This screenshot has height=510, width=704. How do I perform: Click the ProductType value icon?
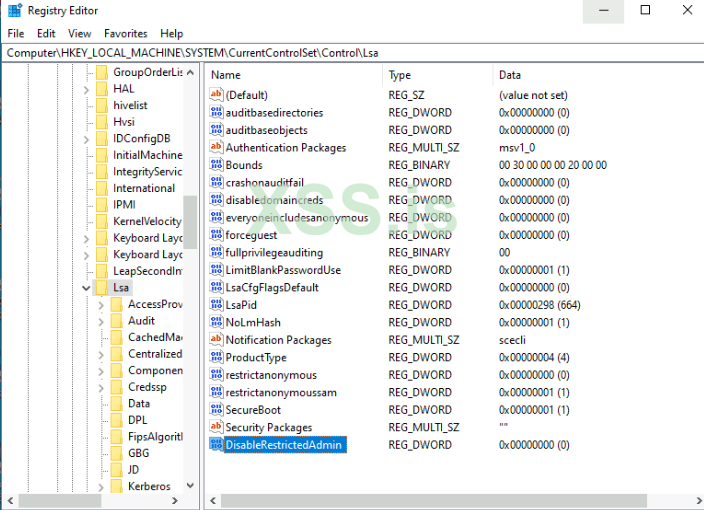click(216, 357)
